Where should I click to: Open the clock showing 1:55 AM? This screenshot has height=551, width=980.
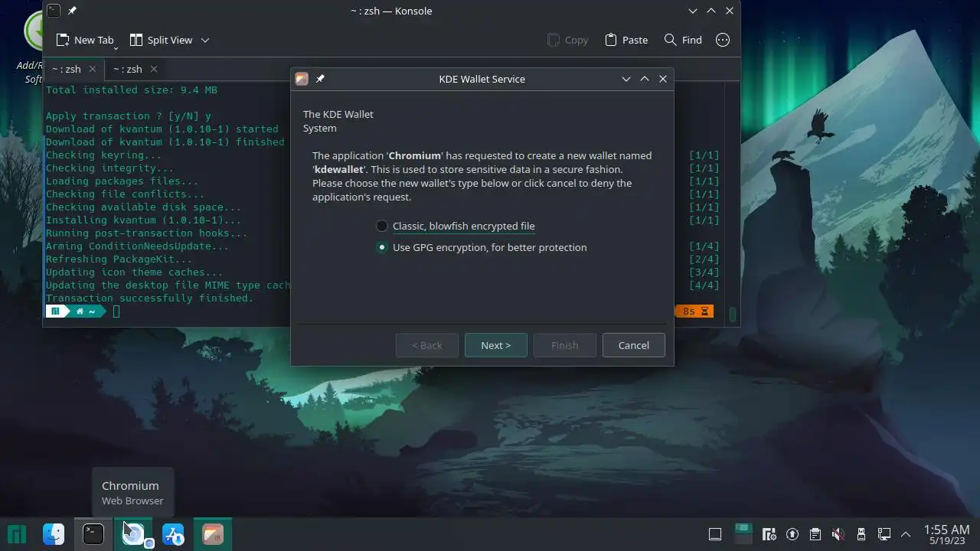click(946, 534)
